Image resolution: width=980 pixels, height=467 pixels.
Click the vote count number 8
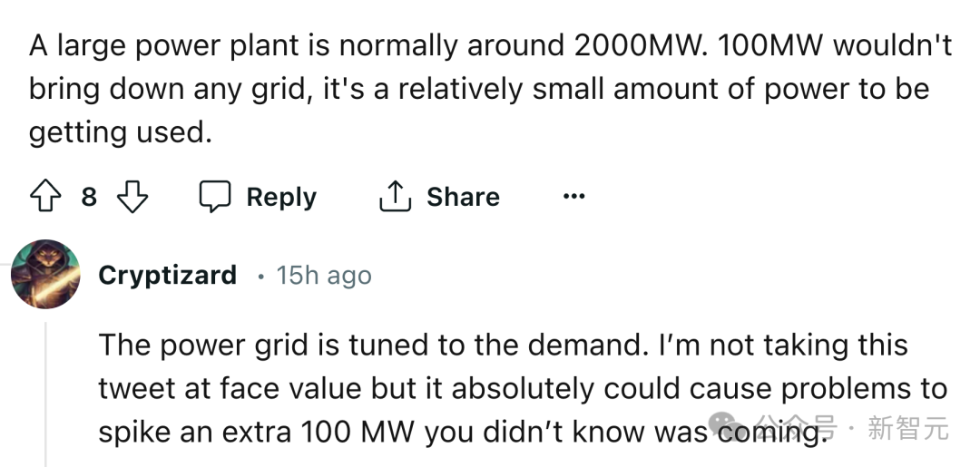pyautogui.click(x=89, y=197)
